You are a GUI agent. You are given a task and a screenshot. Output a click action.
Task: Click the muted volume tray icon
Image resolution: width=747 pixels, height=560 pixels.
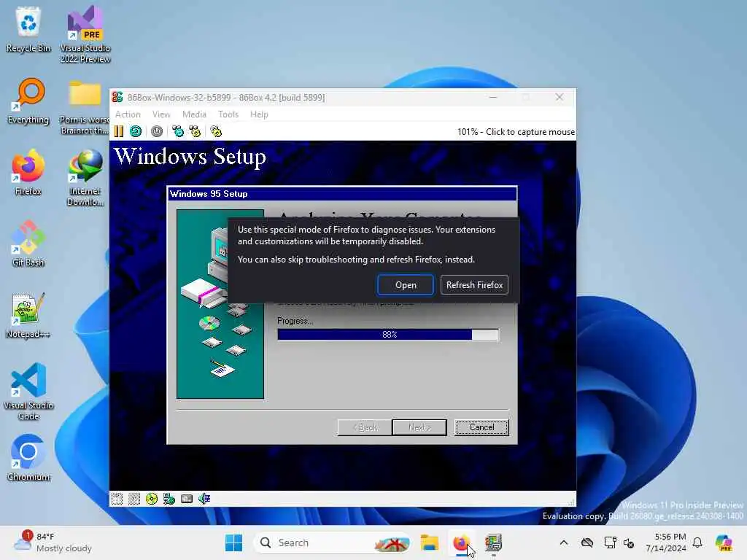629,542
